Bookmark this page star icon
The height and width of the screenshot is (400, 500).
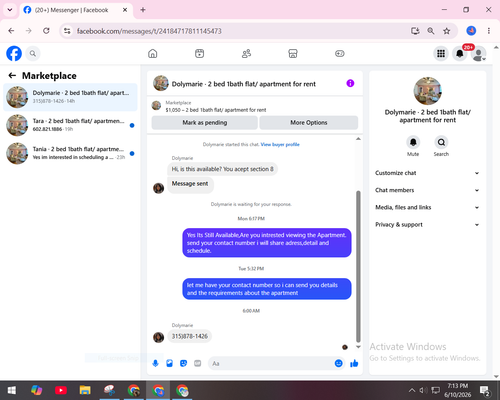coord(447,31)
